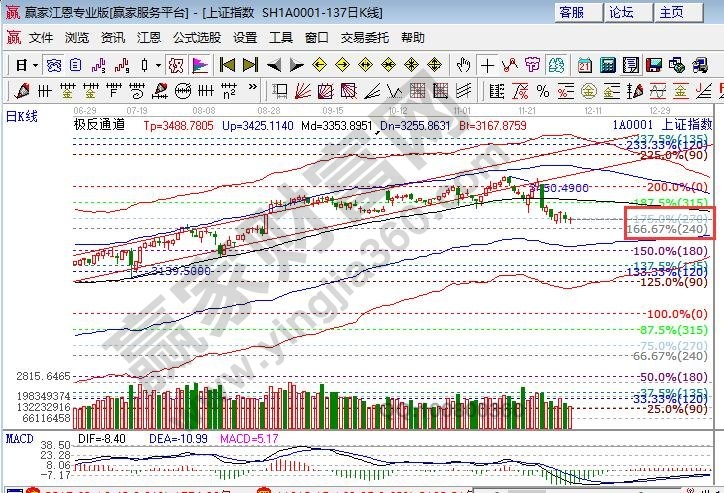Open the 交易委托 menu

pyautogui.click(x=364, y=37)
